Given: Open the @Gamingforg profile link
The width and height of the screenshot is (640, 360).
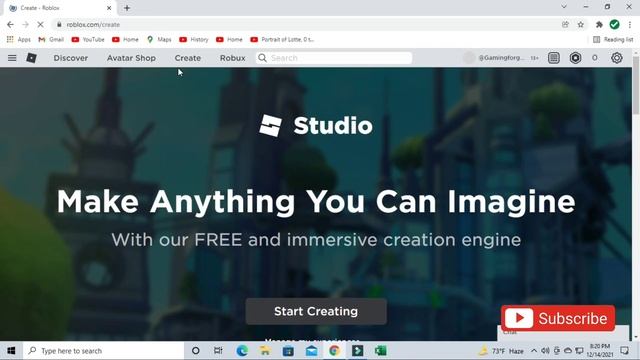Looking at the screenshot, I should 501,58.
